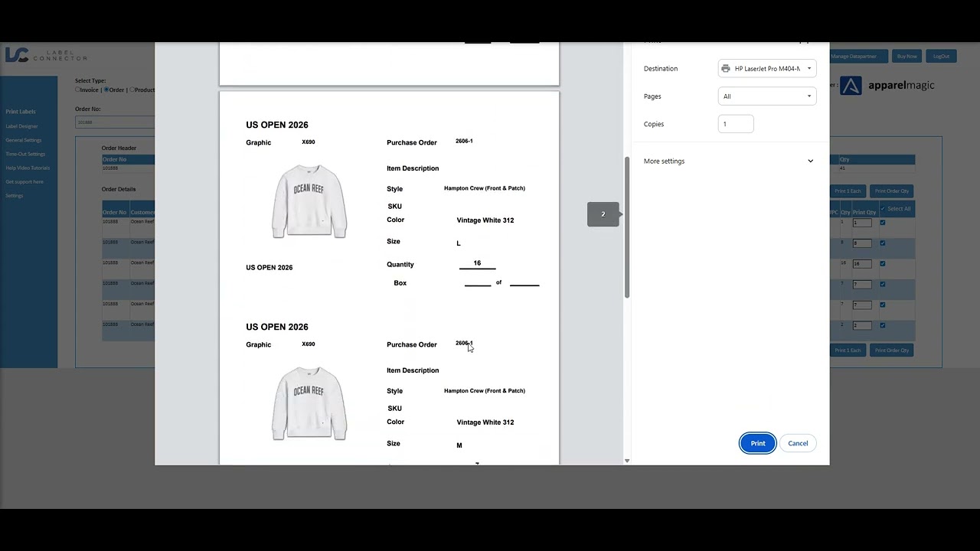This screenshot has width=980, height=551.
Task: Click the printer icon in Destination dropdown
Action: 726,68
